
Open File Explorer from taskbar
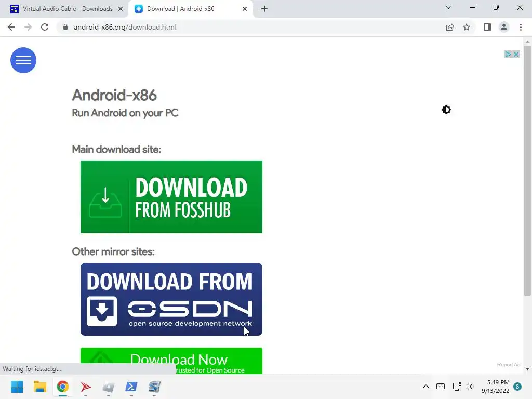(x=39, y=387)
